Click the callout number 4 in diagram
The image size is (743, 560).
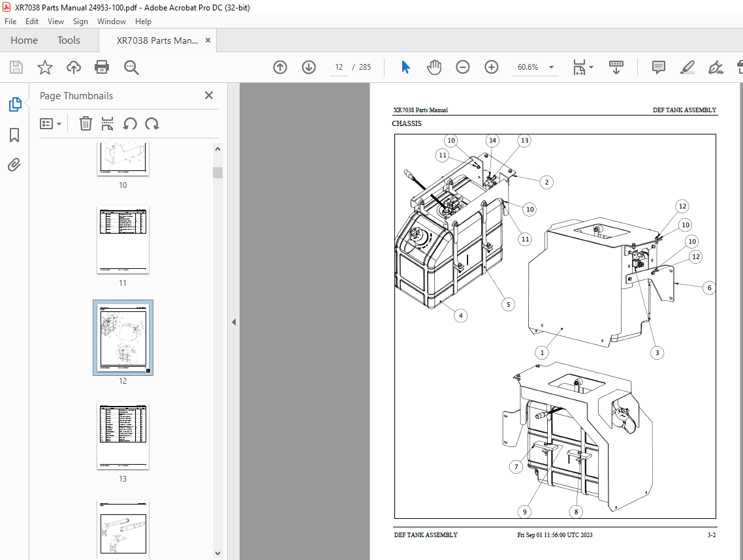point(460,315)
